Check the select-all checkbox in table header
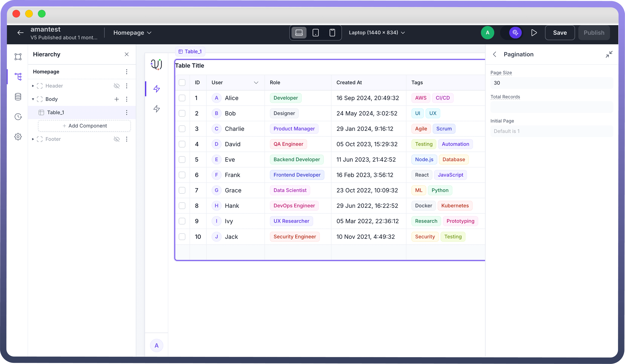The image size is (625, 364). [x=182, y=82]
